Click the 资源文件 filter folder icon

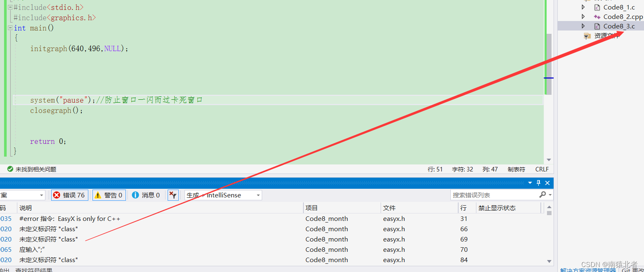pos(587,36)
